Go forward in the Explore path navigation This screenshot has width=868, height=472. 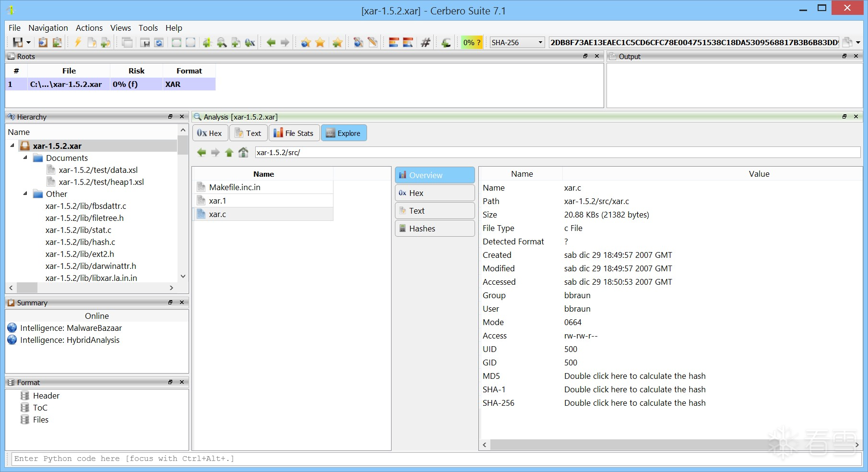[x=215, y=153]
